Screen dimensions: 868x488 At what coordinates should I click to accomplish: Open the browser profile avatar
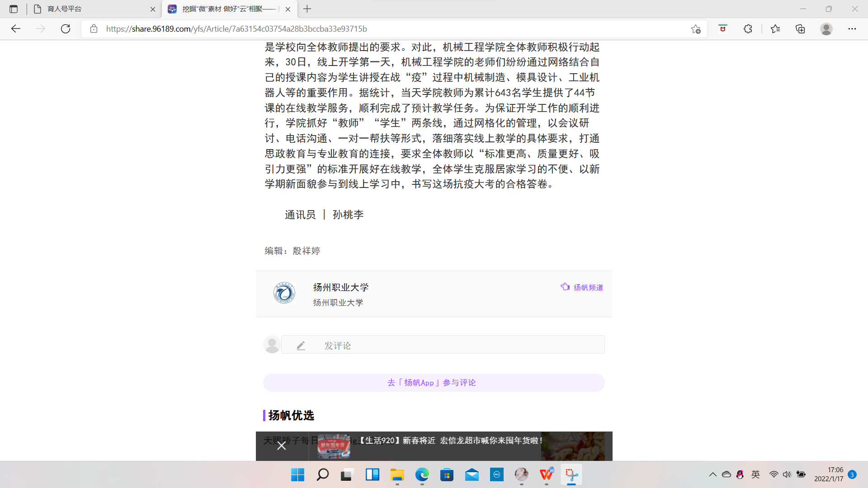click(826, 29)
